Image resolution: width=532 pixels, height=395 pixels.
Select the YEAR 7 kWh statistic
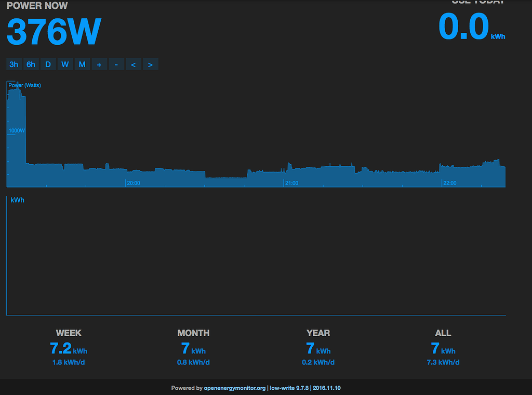318,348
